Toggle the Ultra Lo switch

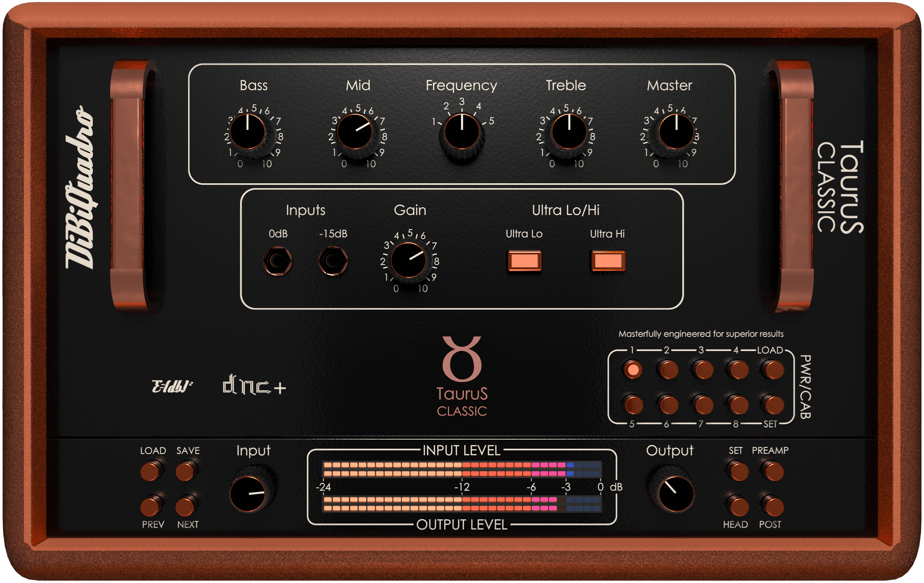coord(524,261)
